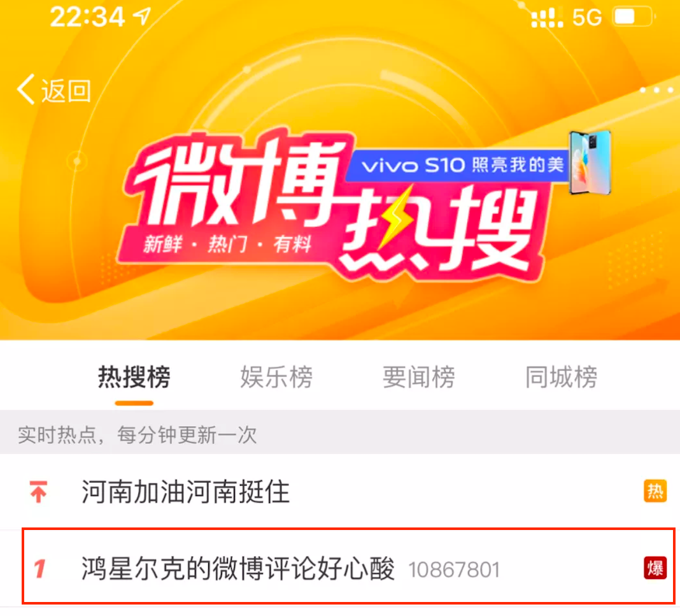Tap the vivo S10 phone image
680x616 pixels.
click(x=590, y=162)
